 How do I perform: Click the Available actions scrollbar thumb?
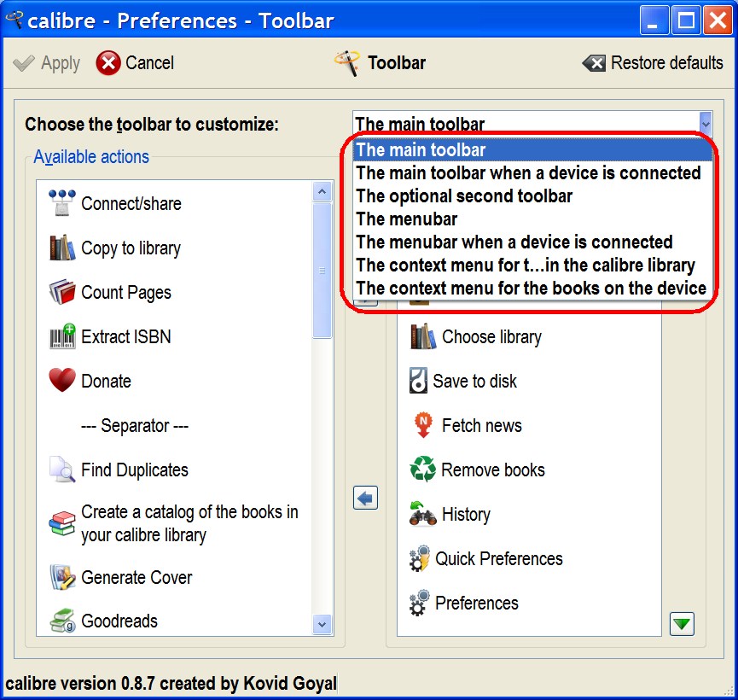323,271
